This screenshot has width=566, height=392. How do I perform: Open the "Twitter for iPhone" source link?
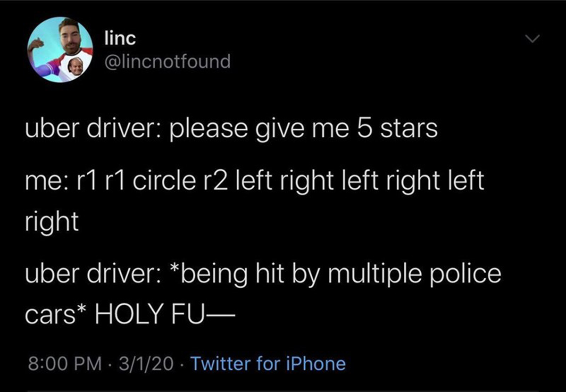pos(268,364)
